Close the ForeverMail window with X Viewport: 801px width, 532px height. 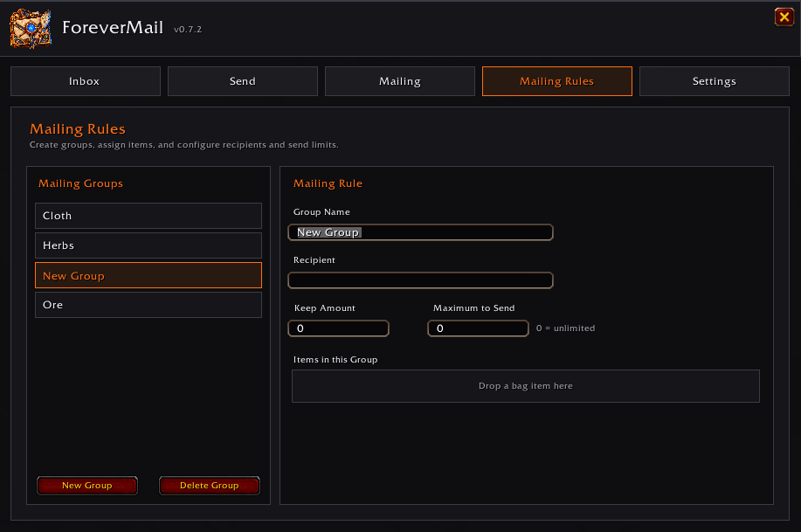coord(784,17)
